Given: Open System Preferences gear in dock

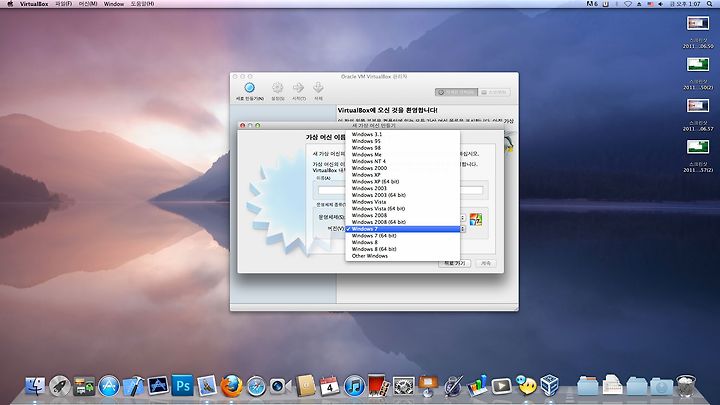Looking at the screenshot, I should click(404, 386).
